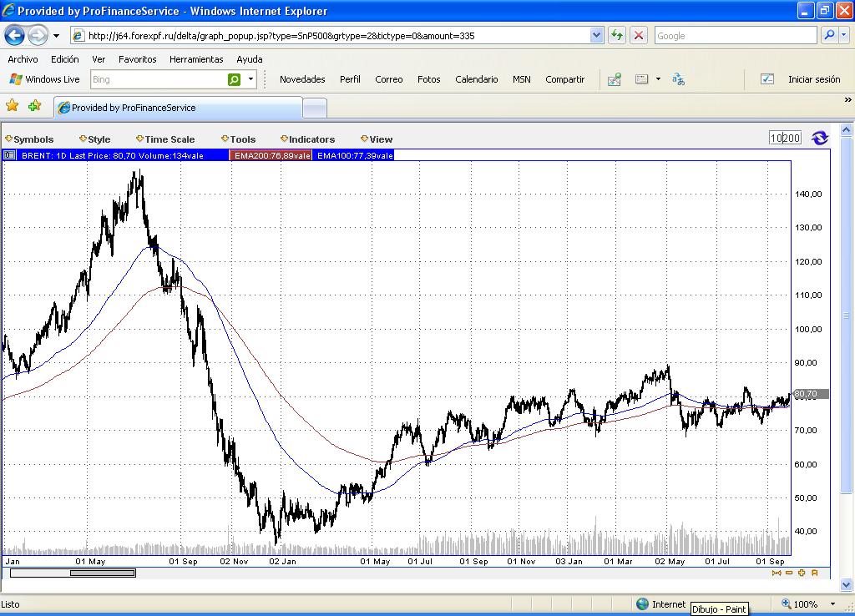Expand the Bing search options arrow

coord(250,79)
